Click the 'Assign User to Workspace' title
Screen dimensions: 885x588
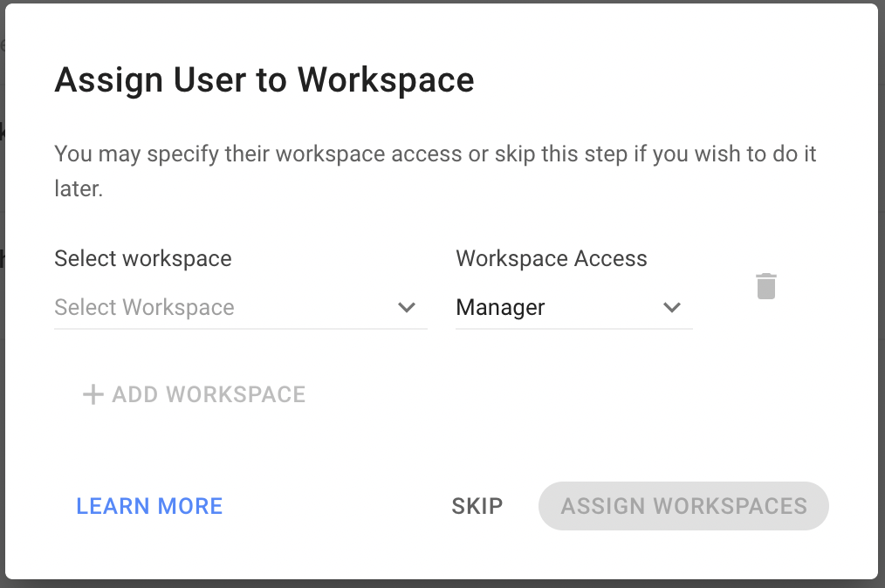coord(264,80)
